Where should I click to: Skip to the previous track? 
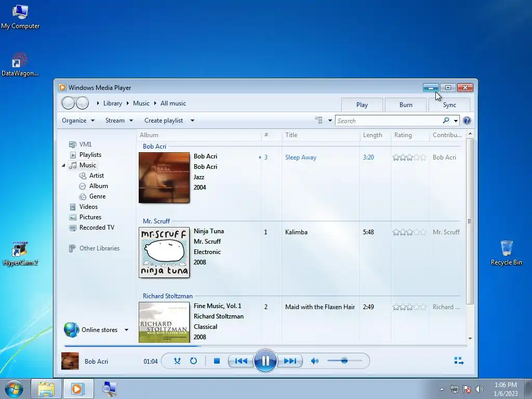(x=241, y=361)
